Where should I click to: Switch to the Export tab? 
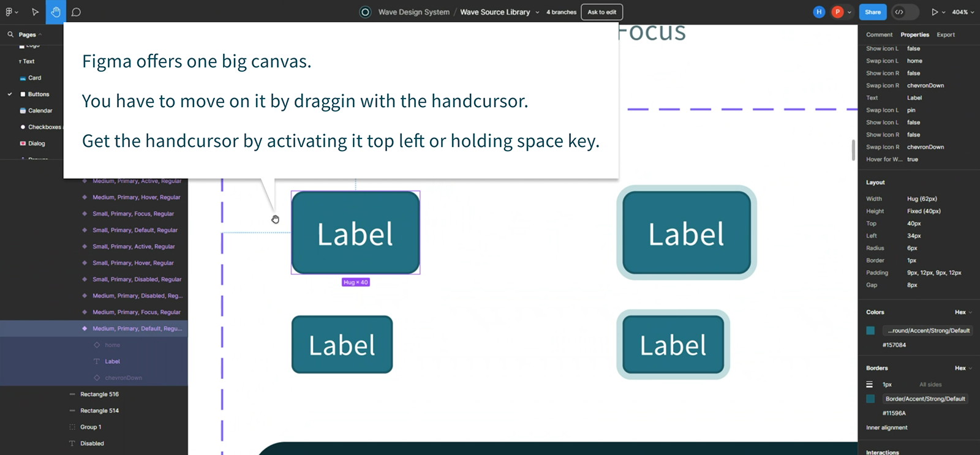coord(946,35)
